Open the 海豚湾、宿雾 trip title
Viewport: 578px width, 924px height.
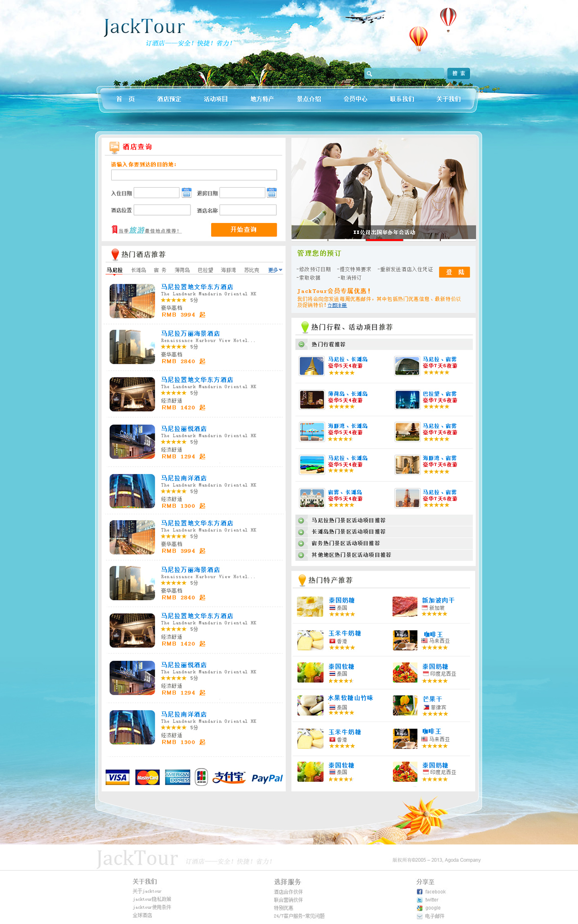click(x=440, y=458)
